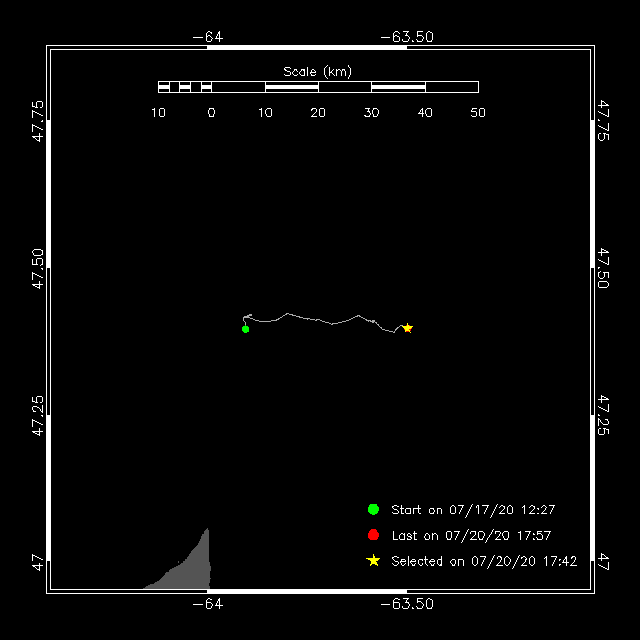Click the left axis '47.75' latitude label
Image resolution: width=640 pixels, height=640 pixels.
coord(37,120)
